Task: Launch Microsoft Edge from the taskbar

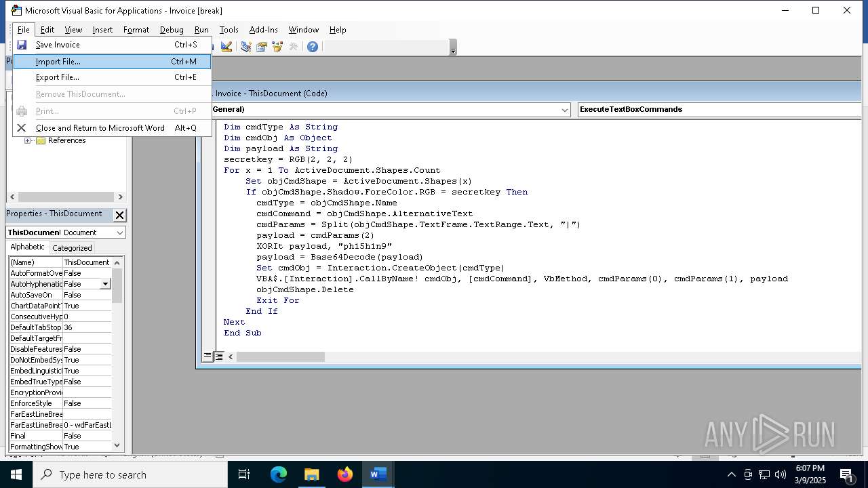Action: pyautogui.click(x=279, y=474)
